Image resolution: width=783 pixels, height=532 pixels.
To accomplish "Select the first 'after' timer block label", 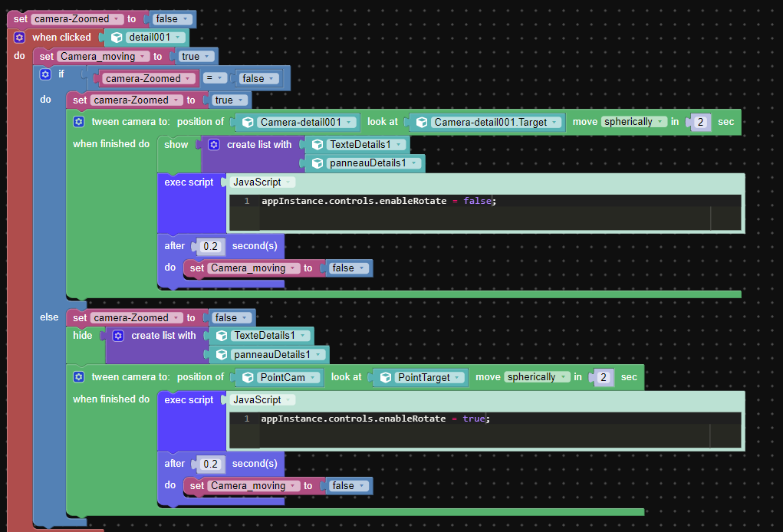I will tap(174, 245).
